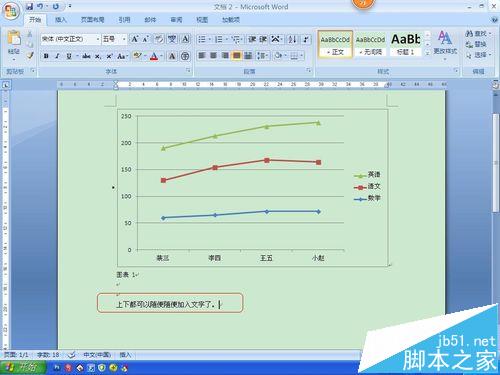The width and height of the screenshot is (500, 375).
Task: Toggle underline formatting
Action: pos(69,56)
